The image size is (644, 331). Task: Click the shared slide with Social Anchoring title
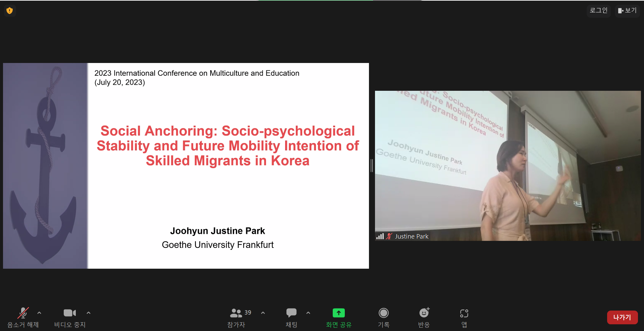tap(186, 166)
